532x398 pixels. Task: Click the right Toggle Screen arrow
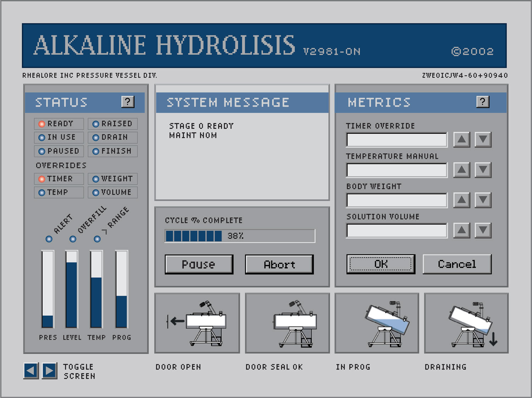pos(48,371)
